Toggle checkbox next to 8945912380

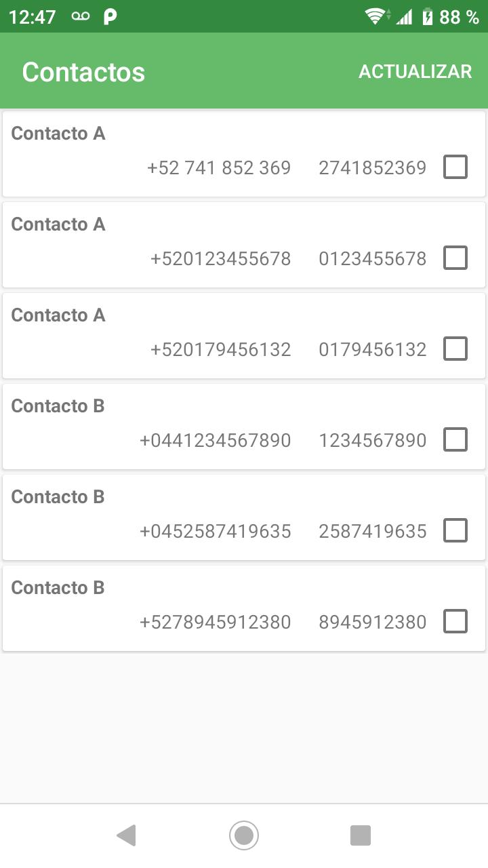point(455,621)
